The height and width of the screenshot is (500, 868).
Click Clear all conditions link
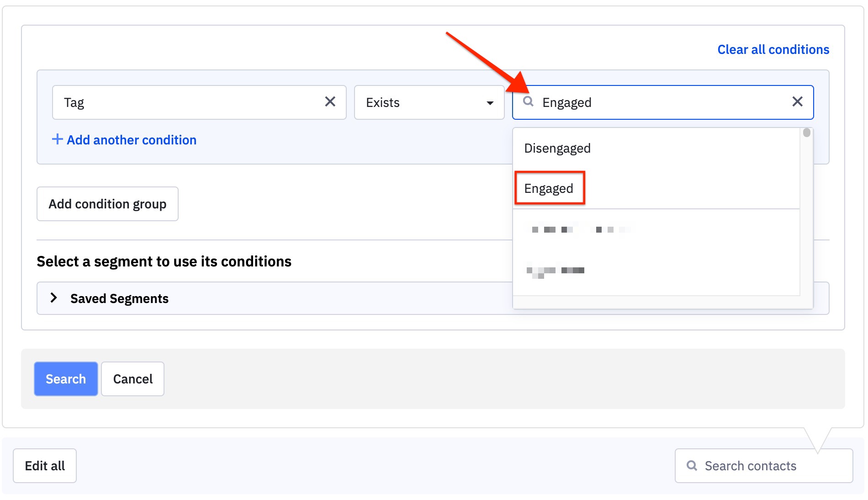coord(773,49)
